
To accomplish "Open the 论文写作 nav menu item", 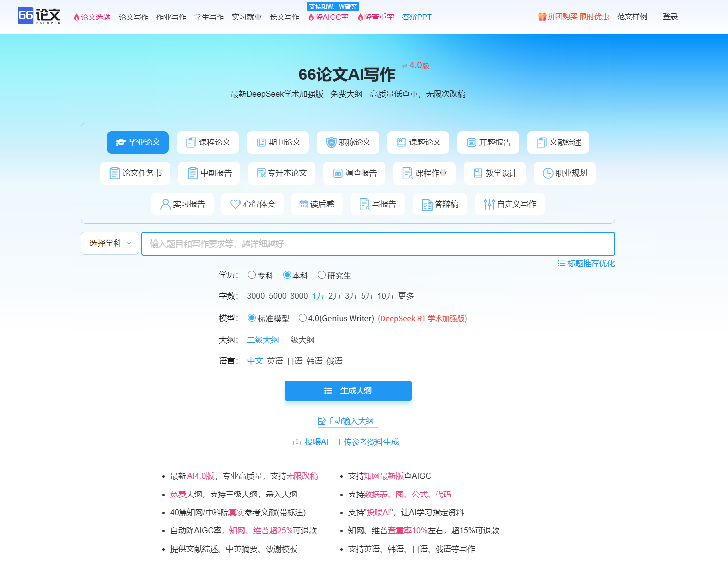I will coord(133,17).
